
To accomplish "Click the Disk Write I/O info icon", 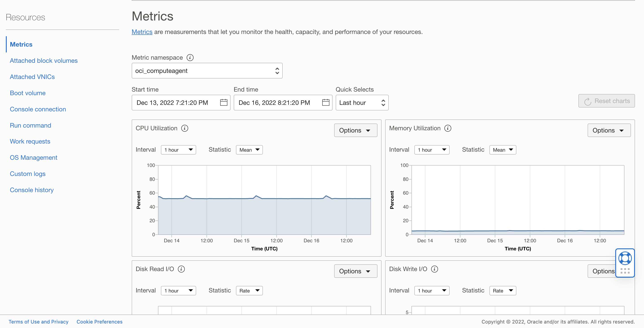I will (435, 269).
